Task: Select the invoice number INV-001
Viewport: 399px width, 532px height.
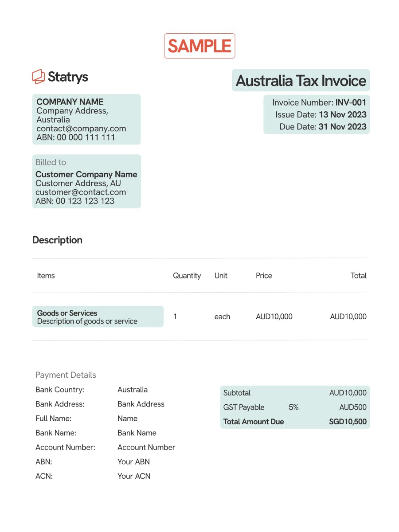Action: click(x=350, y=102)
